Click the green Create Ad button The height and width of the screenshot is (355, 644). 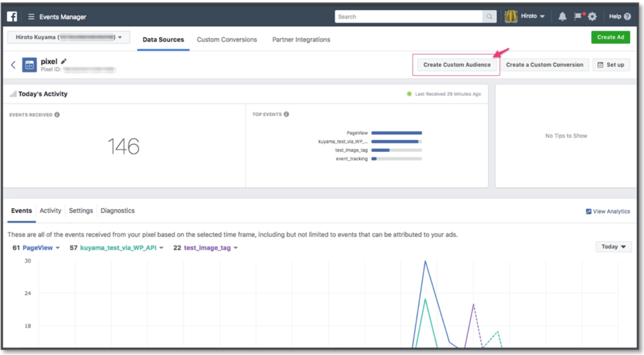click(x=610, y=37)
